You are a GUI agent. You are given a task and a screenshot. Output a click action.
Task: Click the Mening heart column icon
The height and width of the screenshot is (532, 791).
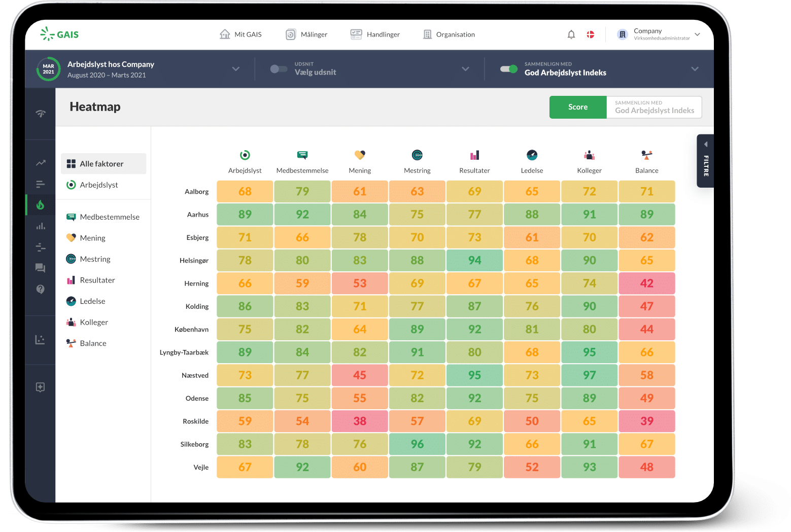tap(360, 155)
